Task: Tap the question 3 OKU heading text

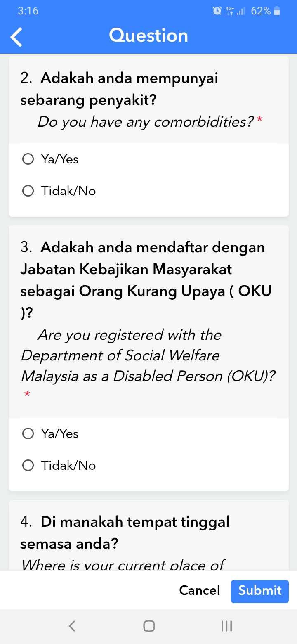Action: pos(146,281)
